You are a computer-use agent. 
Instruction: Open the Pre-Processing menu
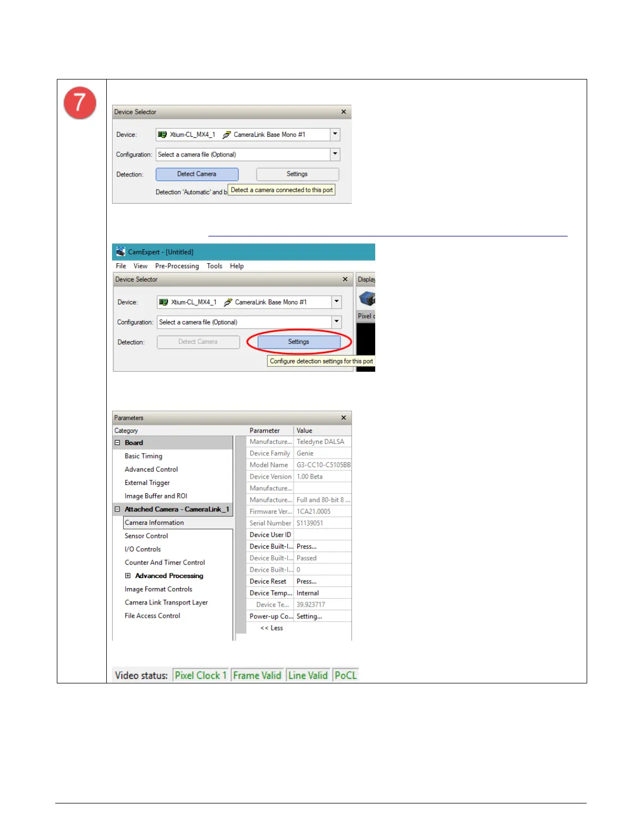177,266
